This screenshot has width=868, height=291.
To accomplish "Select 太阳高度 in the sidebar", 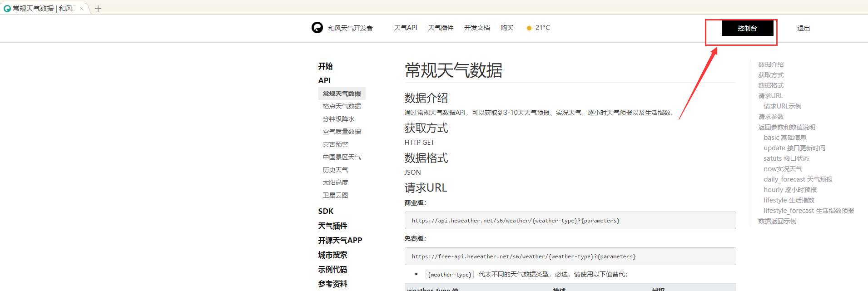I will pyautogui.click(x=336, y=182).
